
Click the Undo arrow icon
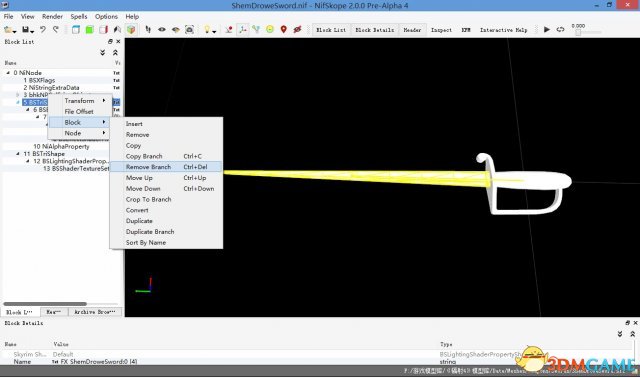coord(42,29)
